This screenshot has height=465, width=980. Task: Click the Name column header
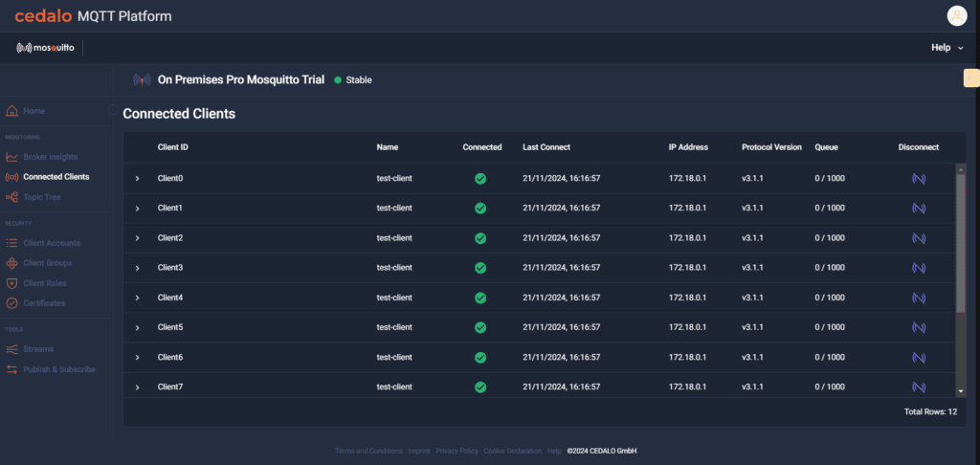[388, 147]
